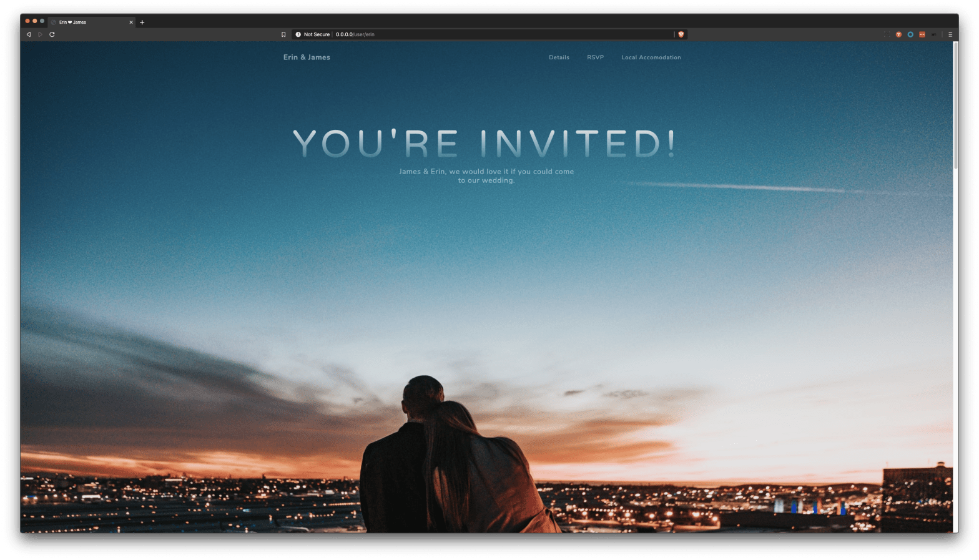Click the browser forward arrow

coord(40,34)
